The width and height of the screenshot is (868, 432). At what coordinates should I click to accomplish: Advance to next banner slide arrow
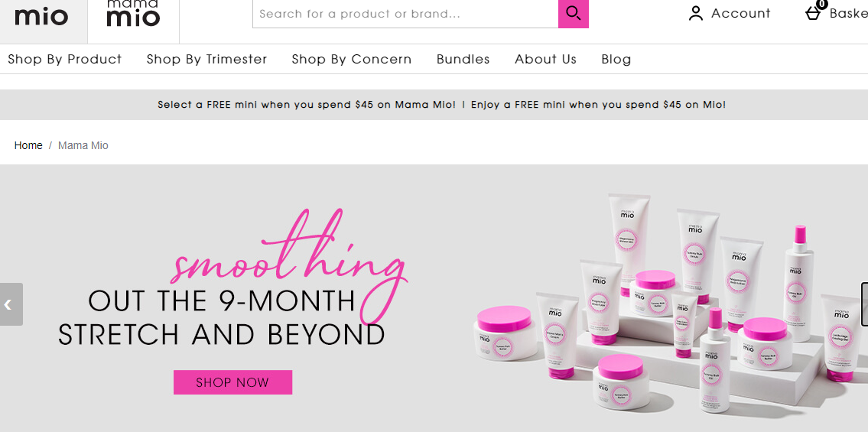click(x=865, y=304)
